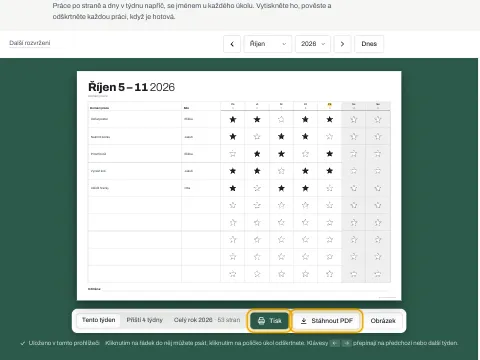Open the 2026 year dropdown
Screen dimensions: 480x360
point(313,44)
